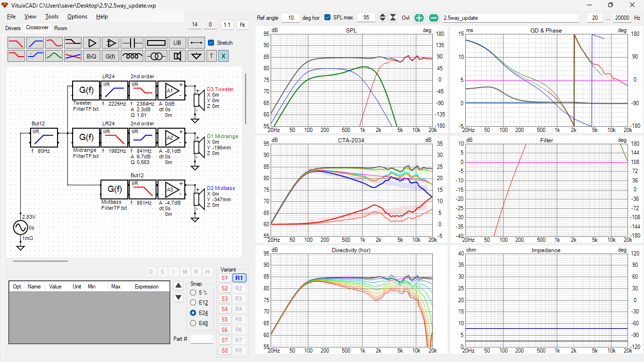Select the red low-pass filter block tool
Screen dimensions: 644x362
point(16,42)
